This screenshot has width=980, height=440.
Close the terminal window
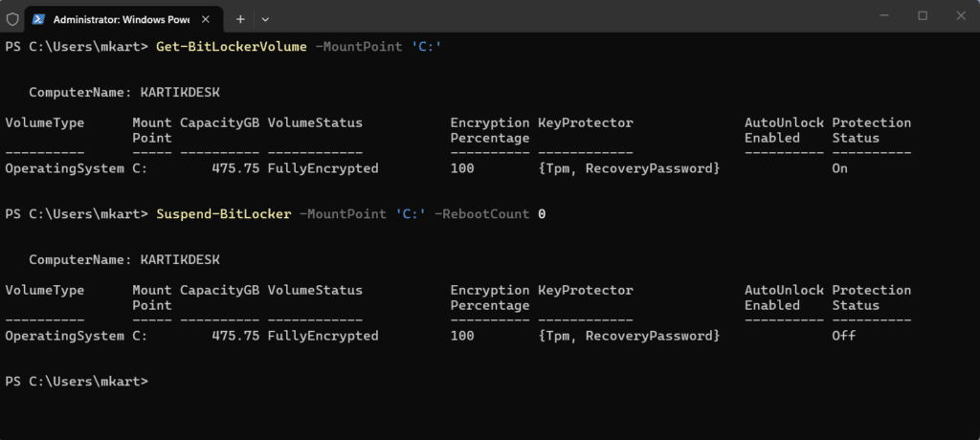pyautogui.click(x=959, y=16)
